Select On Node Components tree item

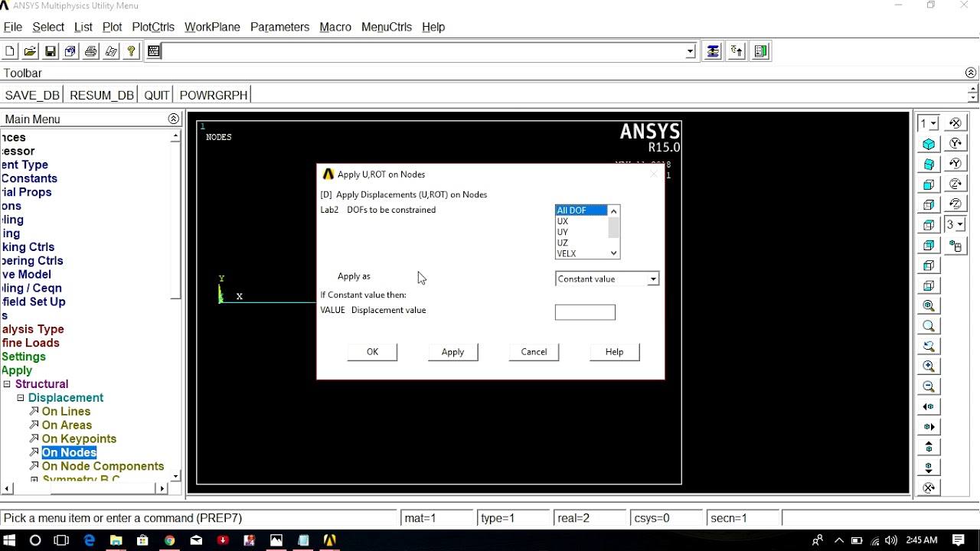[103, 467]
